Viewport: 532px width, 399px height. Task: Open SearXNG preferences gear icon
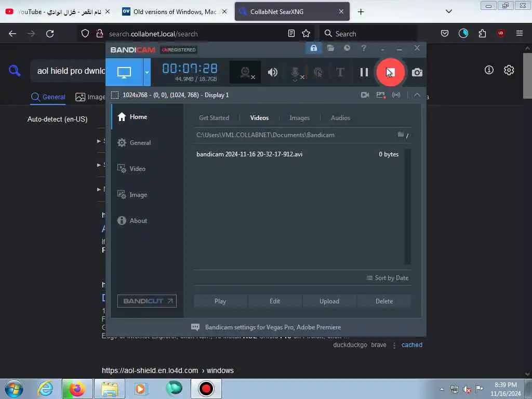(509, 70)
